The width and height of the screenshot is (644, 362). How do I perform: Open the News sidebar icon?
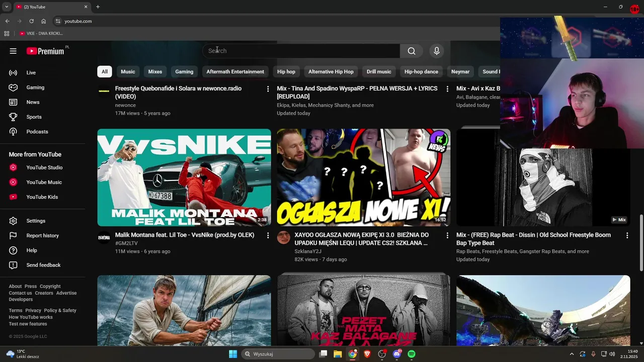pos(13,102)
